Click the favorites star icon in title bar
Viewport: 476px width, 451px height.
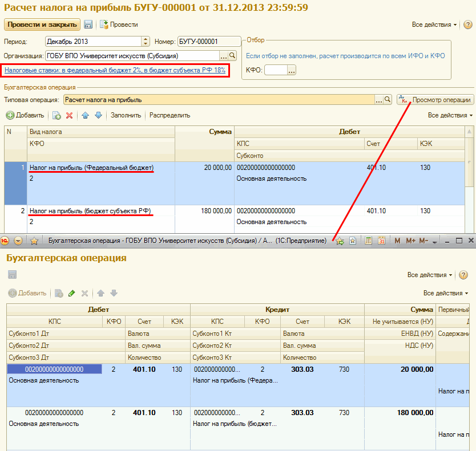(x=34, y=241)
